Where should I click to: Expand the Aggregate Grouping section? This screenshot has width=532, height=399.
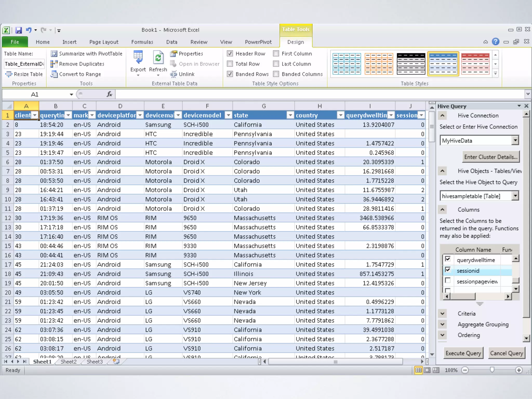click(x=442, y=324)
